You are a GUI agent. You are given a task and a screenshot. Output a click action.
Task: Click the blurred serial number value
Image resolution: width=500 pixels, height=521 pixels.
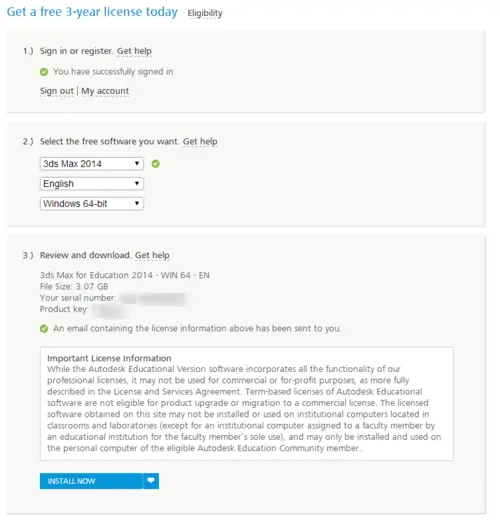153,298
